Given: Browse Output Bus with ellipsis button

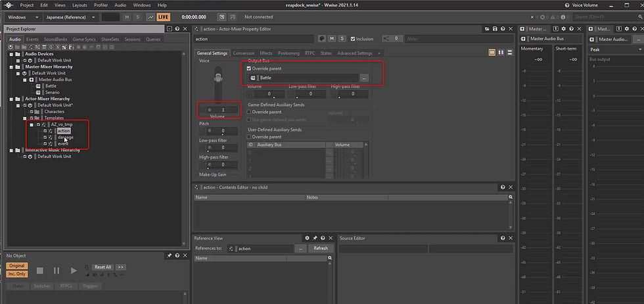Looking at the screenshot, I should (x=365, y=78).
